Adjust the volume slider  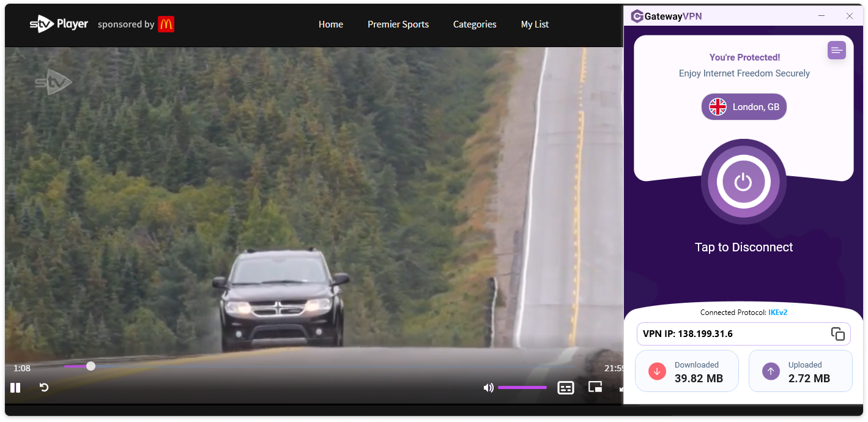522,388
